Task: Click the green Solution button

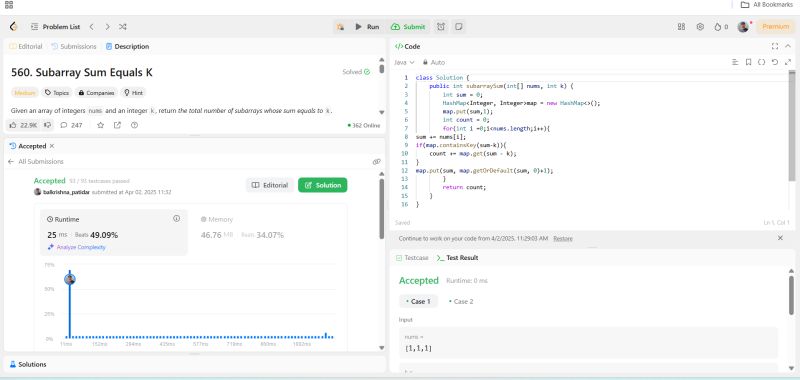Action: tap(322, 185)
